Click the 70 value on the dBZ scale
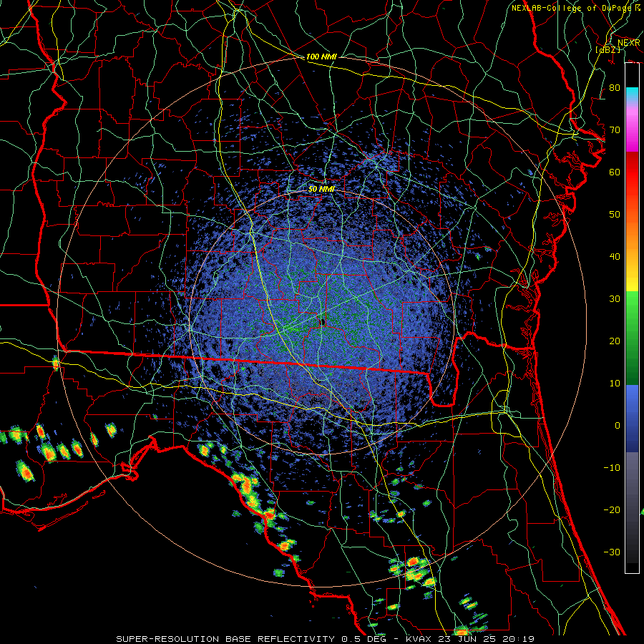Viewport: 644px width, 644px height. (x=615, y=130)
